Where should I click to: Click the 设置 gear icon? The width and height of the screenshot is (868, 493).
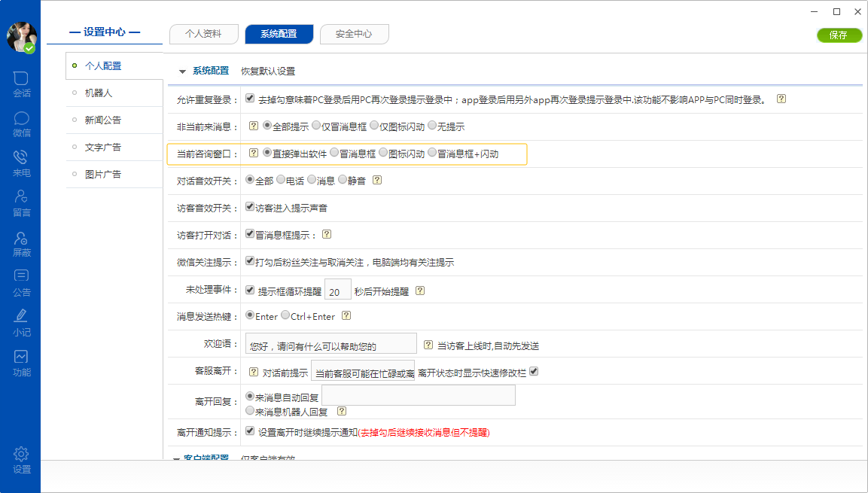tap(21, 455)
